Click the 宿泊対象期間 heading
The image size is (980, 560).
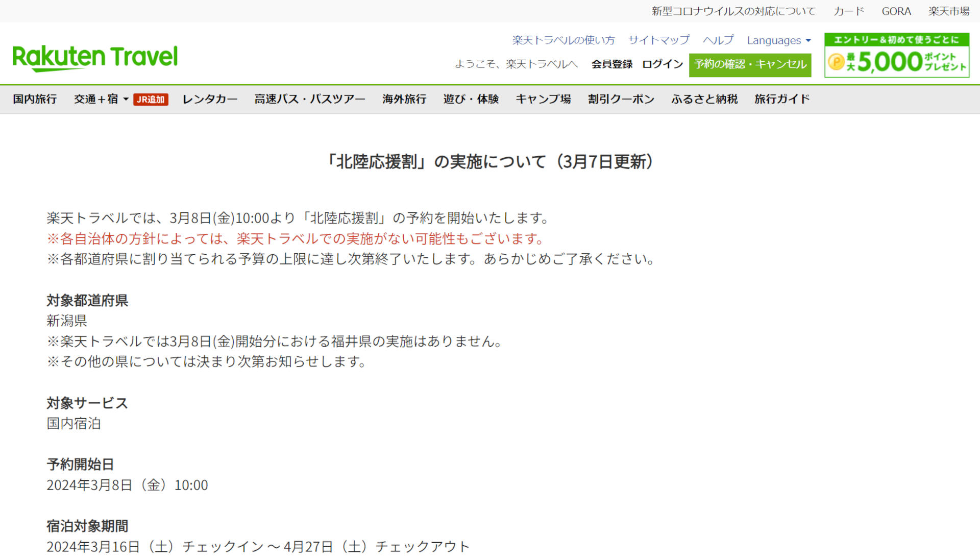pyautogui.click(x=87, y=526)
